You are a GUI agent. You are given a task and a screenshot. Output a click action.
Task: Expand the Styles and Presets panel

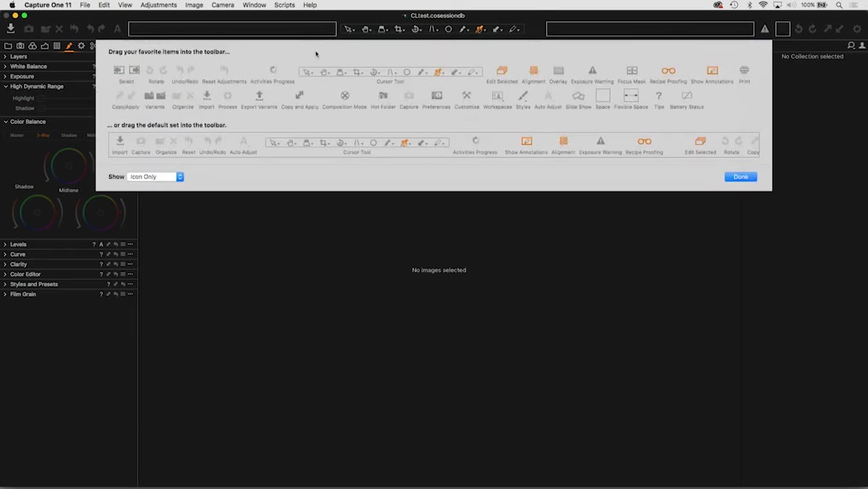(x=5, y=284)
